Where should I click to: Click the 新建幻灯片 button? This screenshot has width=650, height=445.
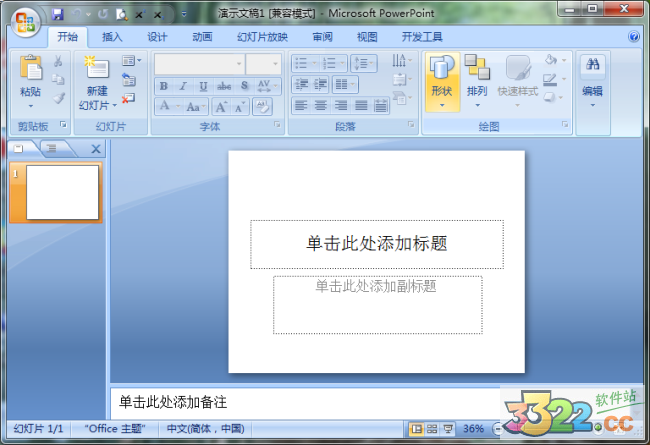[97, 83]
